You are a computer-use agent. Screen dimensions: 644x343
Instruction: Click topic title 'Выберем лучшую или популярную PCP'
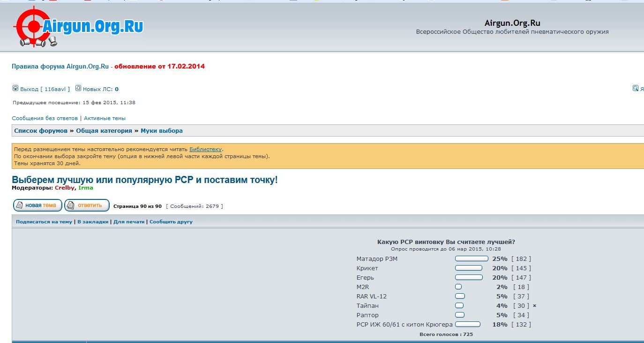pyautogui.click(x=144, y=180)
